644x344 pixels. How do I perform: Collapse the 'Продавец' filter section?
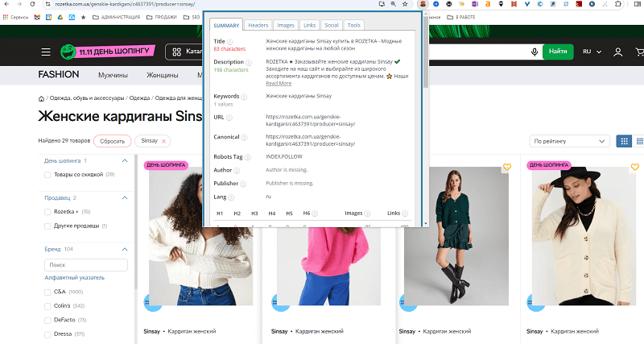pos(125,197)
